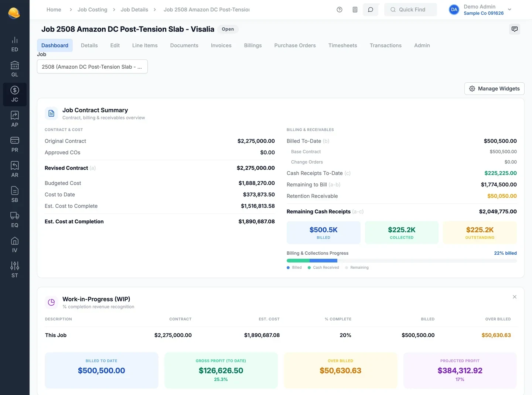Open the Purchase Orders tab
Image resolution: width=532 pixels, height=395 pixels.
tap(295, 45)
